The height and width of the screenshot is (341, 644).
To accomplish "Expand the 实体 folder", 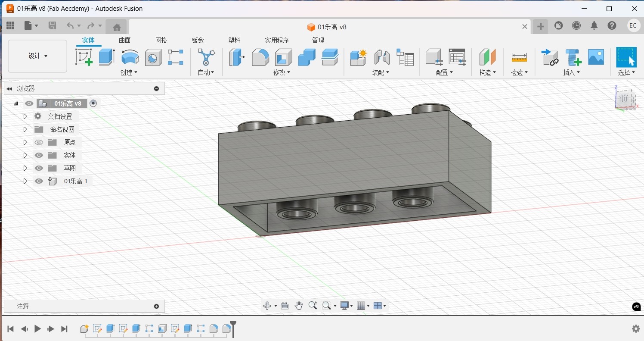I will point(25,155).
